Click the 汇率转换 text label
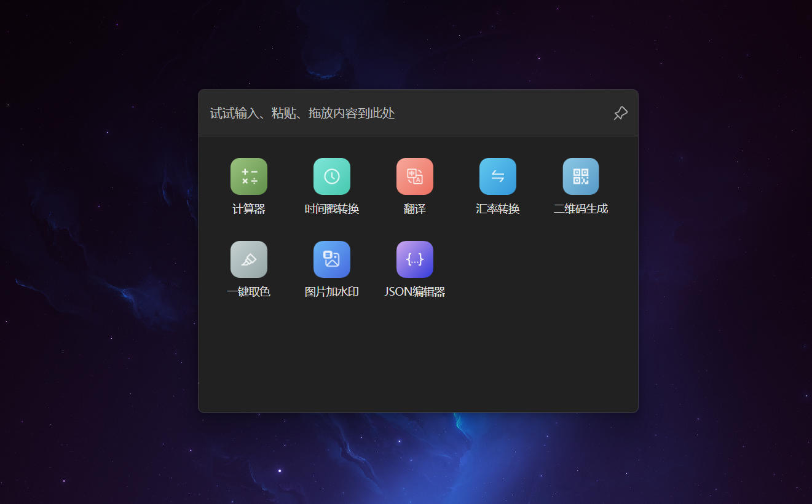The image size is (812, 504). [498, 208]
